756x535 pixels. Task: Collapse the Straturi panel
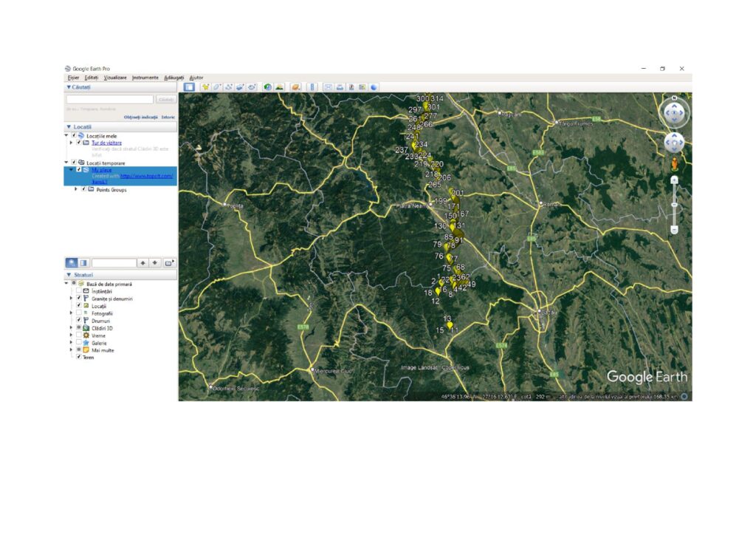click(x=69, y=275)
